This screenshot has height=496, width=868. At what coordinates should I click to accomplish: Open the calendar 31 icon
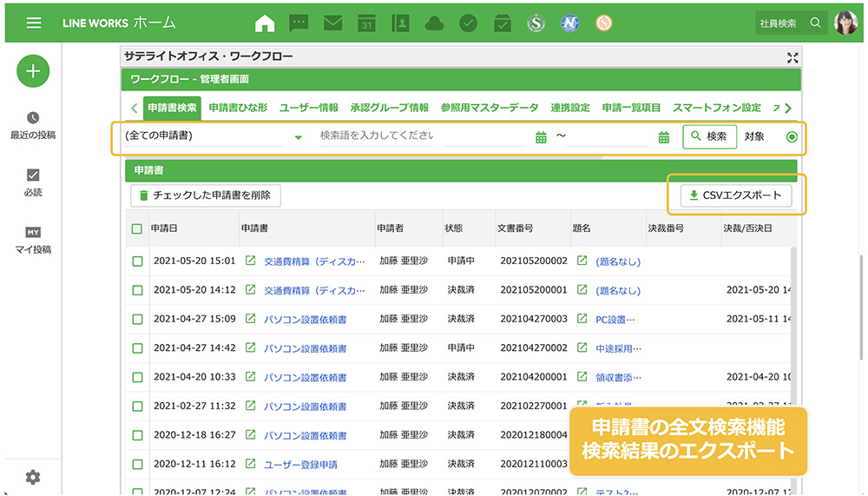coord(366,23)
